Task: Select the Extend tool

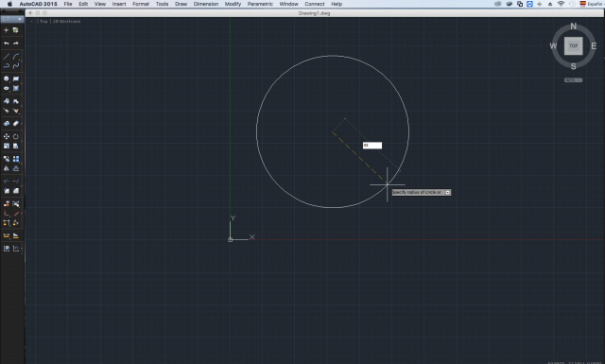Action: [16, 182]
